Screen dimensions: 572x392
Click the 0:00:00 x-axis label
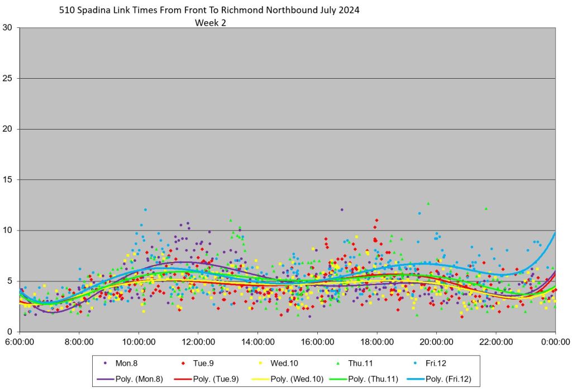tap(555, 341)
